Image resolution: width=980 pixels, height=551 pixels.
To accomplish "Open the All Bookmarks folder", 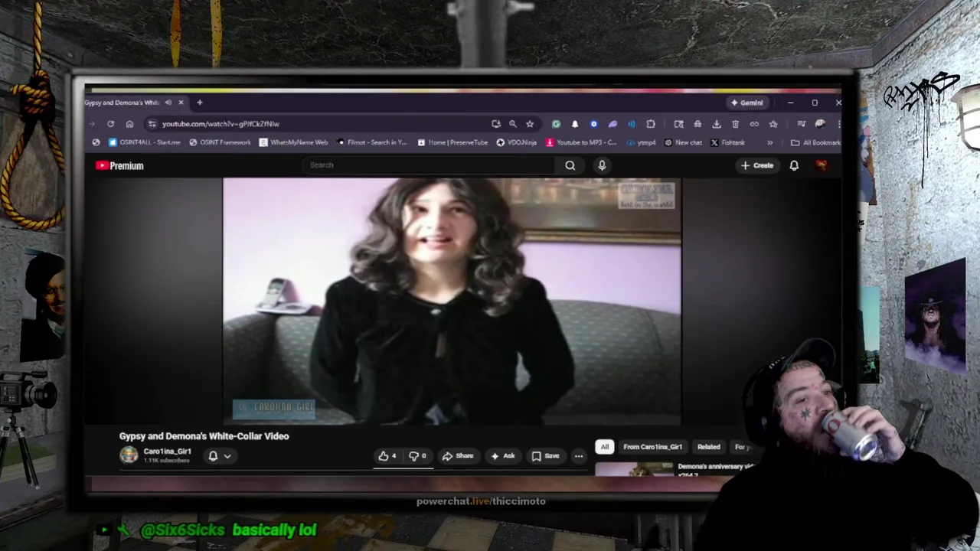I will tap(815, 142).
